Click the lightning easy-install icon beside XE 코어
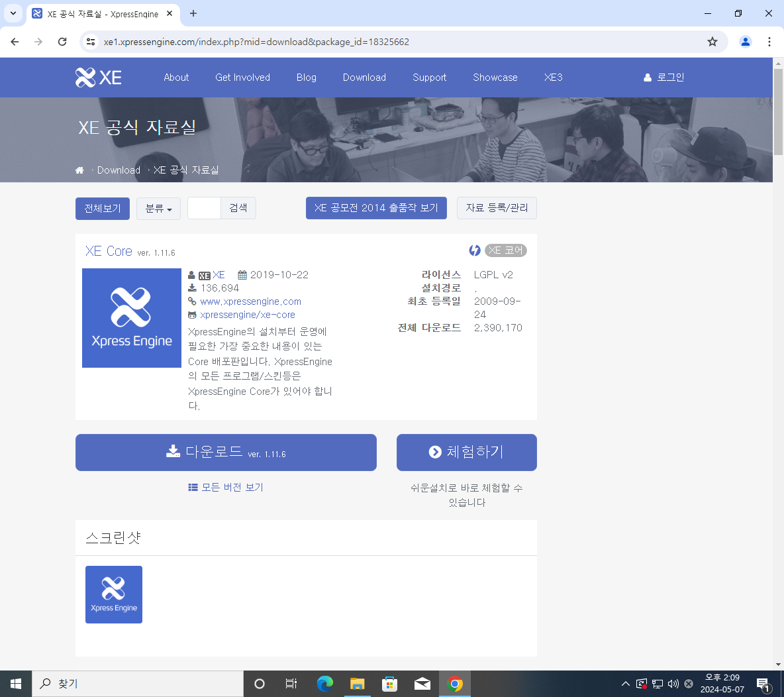 475,250
